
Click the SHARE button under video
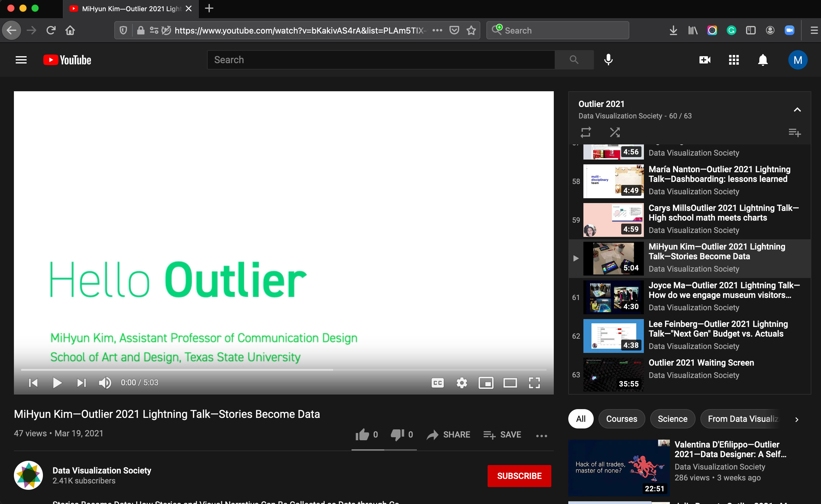[449, 434]
